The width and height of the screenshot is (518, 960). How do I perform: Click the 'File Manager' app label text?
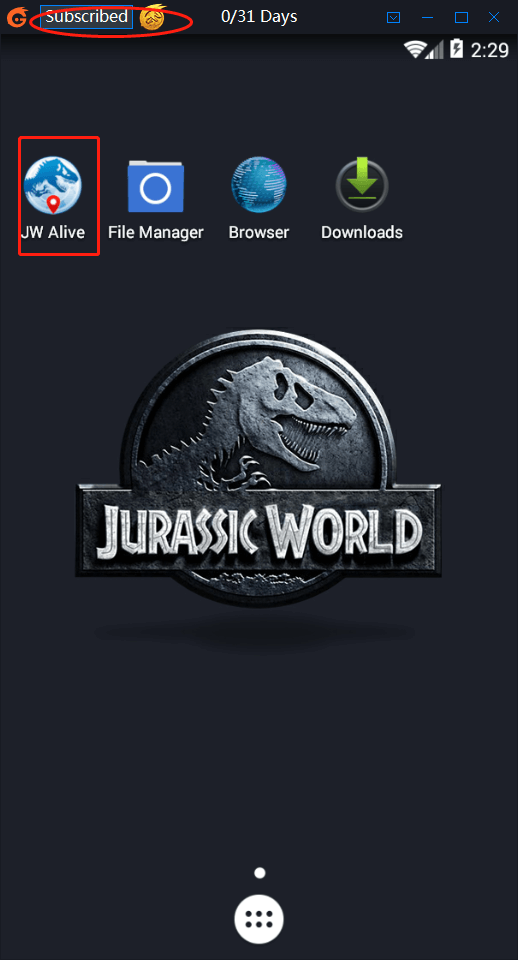(156, 233)
